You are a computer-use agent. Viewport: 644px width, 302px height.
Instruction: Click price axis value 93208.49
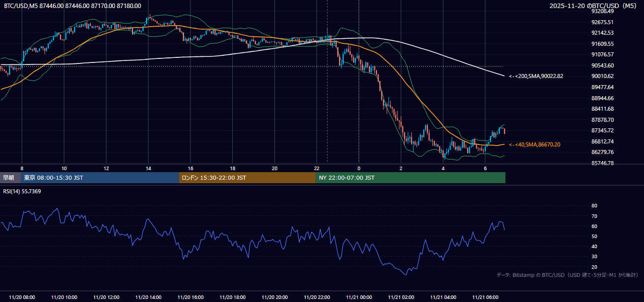[602, 11]
